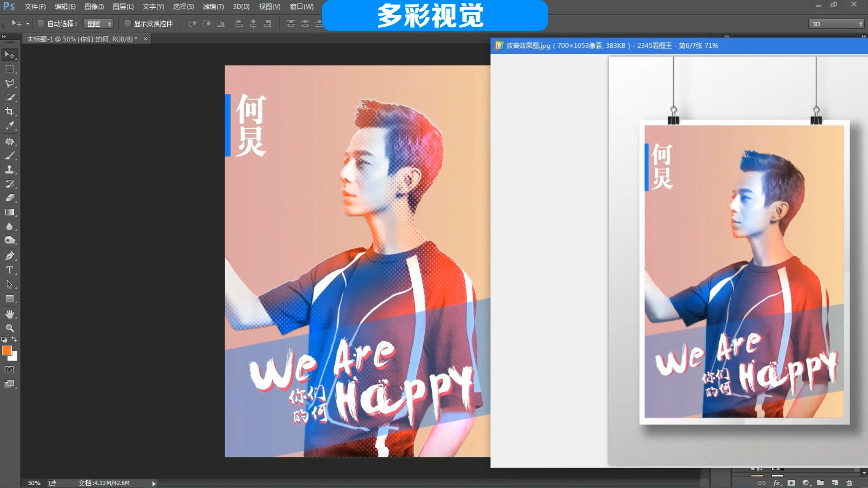
Task: Toggle Quick Mask mode button
Action: click(x=9, y=370)
